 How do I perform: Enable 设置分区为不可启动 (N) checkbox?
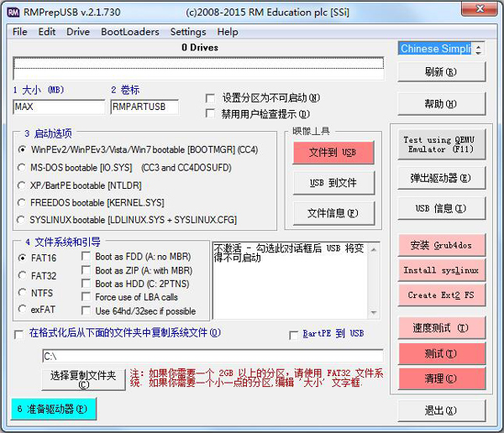point(211,98)
